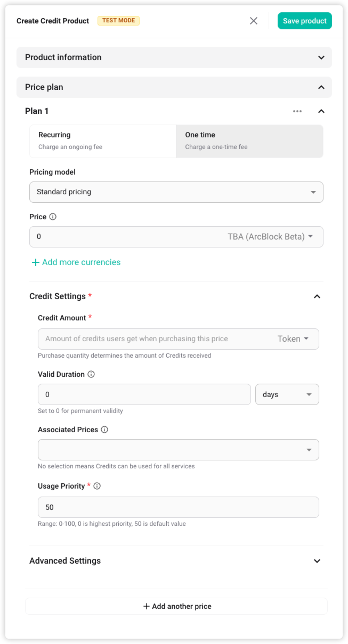The height and width of the screenshot is (644, 348).
Task: Select the Recurring fee option
Action: click(103, 141)
